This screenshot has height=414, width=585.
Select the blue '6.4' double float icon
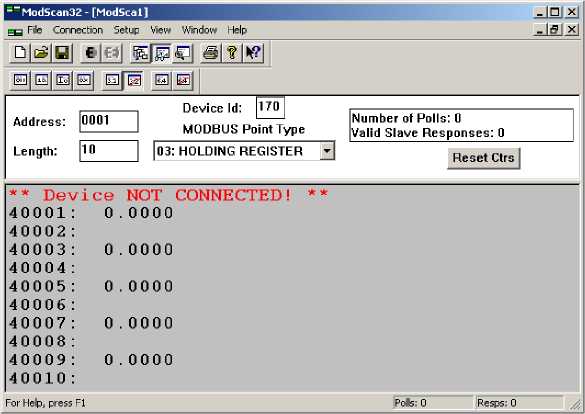pyautogui.click(x=162, y=80)
